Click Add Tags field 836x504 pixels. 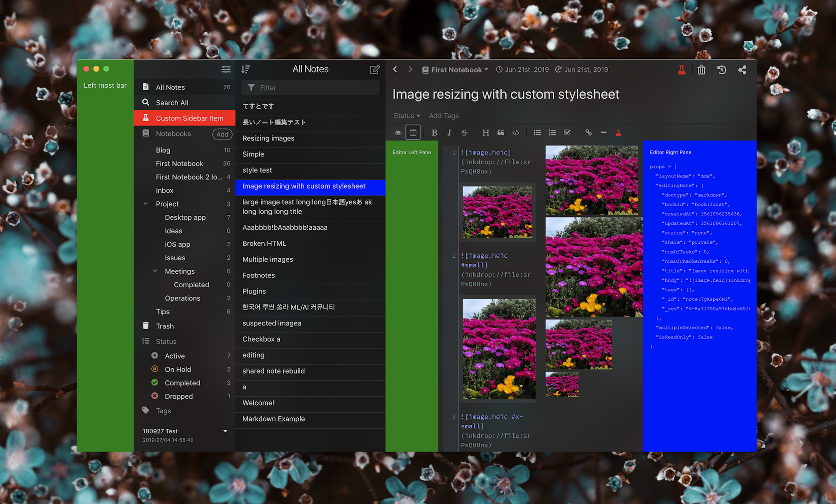(444, 116)
